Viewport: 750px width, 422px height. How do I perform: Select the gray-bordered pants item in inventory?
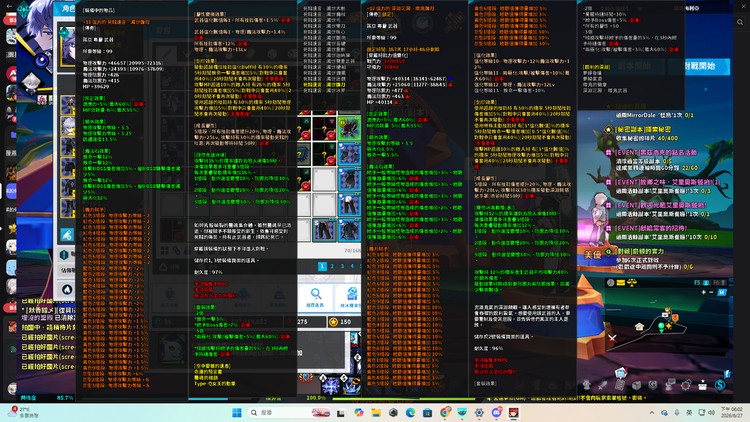(325, 230)
